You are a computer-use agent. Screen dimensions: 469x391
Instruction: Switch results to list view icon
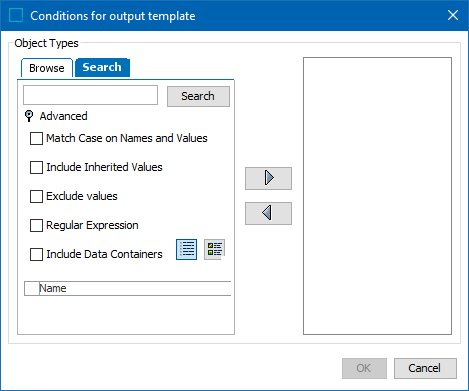coord(186,249)
